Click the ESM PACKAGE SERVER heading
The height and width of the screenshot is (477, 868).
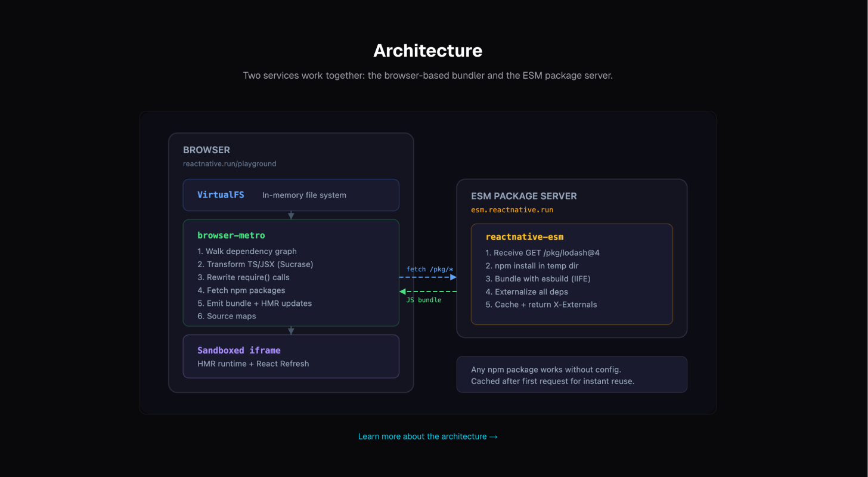coord(523,196)
